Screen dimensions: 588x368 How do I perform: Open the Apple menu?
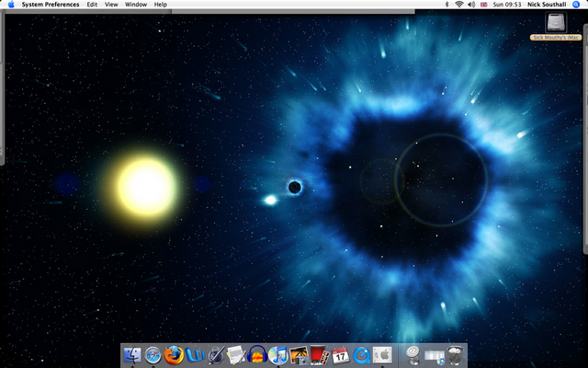[11, 5]
